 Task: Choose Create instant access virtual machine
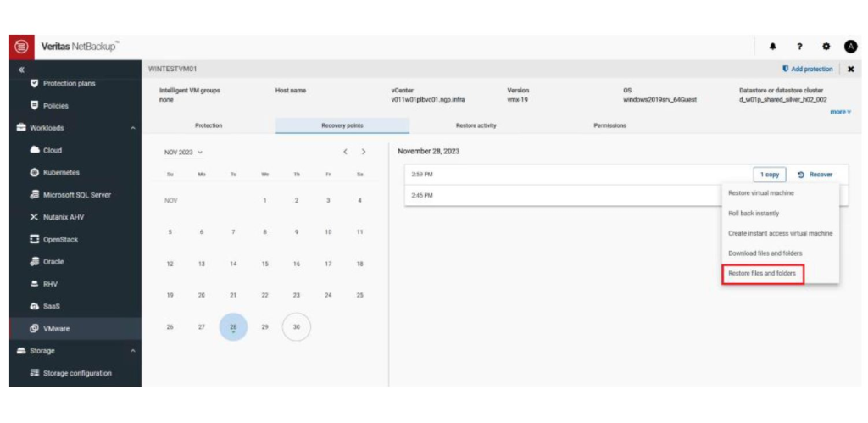point(781,233)
